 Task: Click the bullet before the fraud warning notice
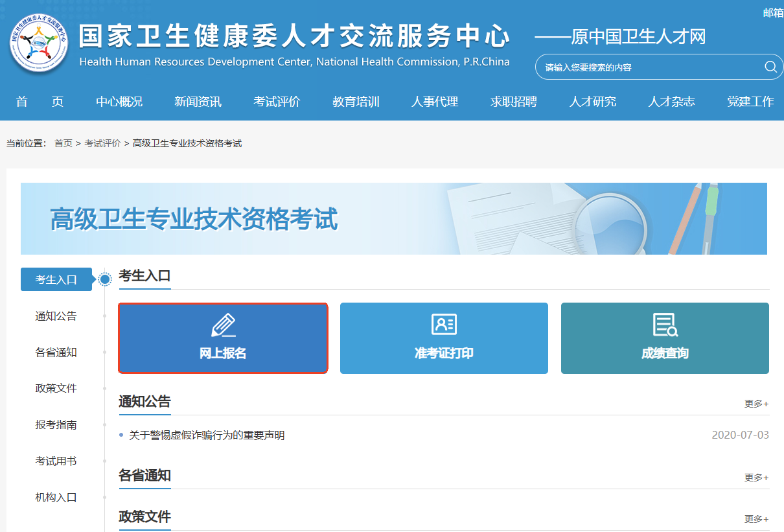[121, 435]
